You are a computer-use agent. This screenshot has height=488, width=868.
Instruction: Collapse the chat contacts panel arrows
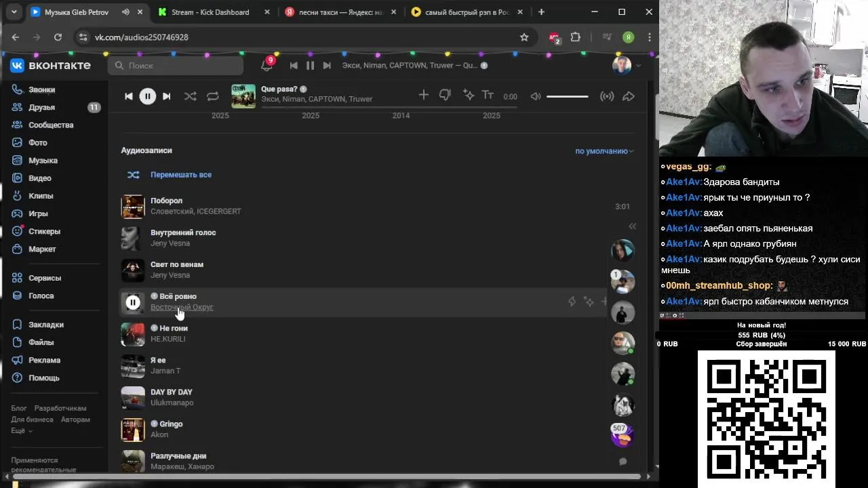click(632, 226)
